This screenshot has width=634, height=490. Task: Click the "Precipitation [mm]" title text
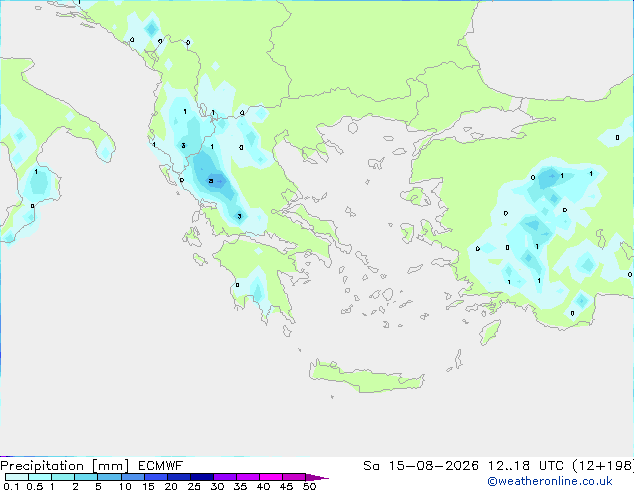point(65,466)
